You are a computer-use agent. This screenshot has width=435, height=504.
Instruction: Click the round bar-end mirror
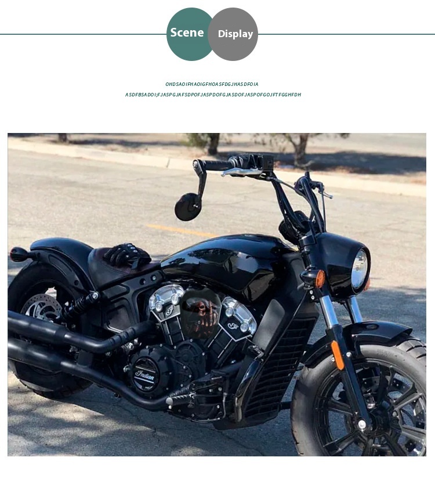[x=188, y=207]
